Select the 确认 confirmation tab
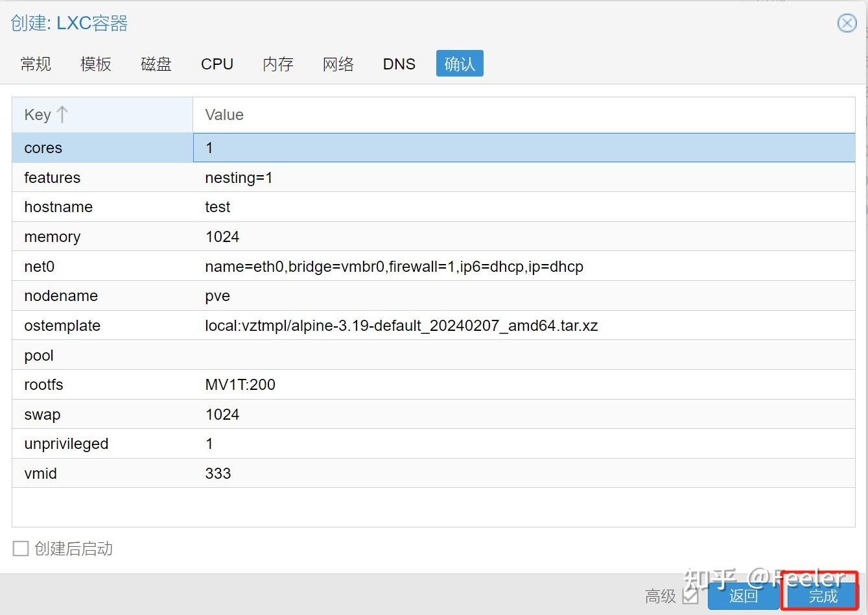The height and width of the screenshot is (615, 868). [459, 64]
